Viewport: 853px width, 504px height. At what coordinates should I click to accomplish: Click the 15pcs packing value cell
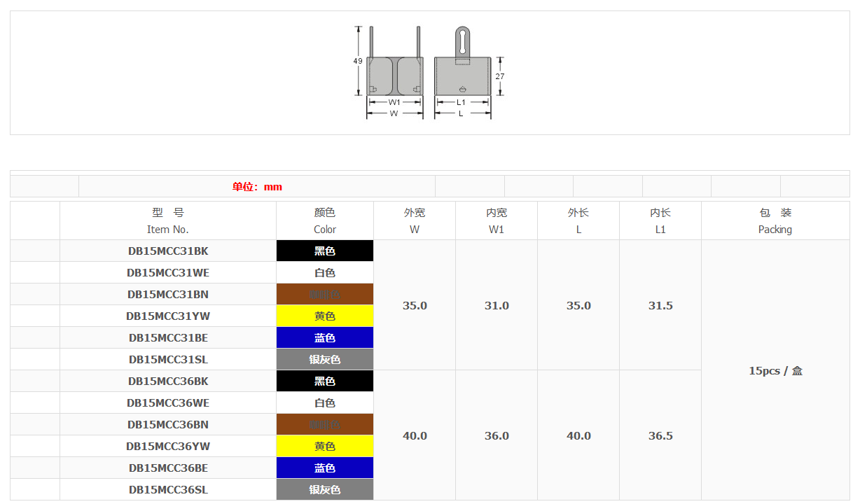(x=775, y=370)
